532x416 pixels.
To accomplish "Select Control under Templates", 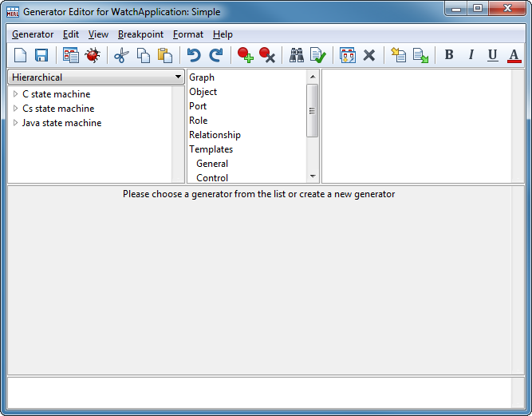I will pyautogui.click(x=212, y=177).
